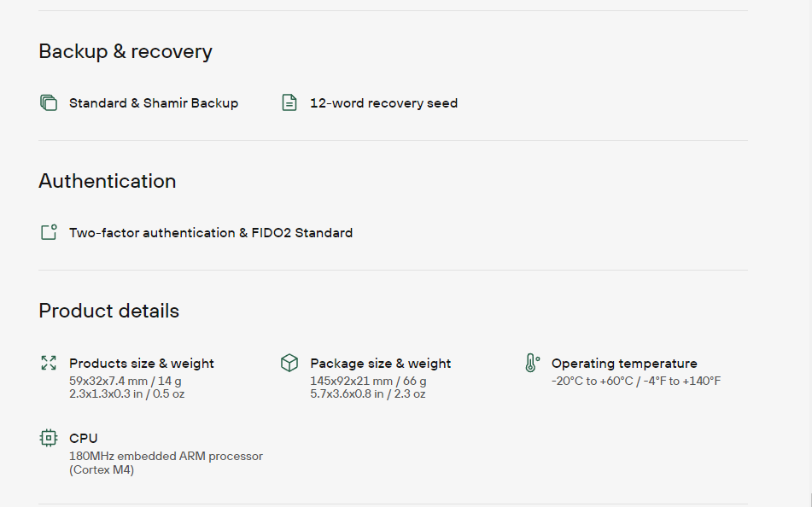Click the product size arrows icon
Image resolution: width=812 pixels, height=507 pixels.
pos(49,363)
